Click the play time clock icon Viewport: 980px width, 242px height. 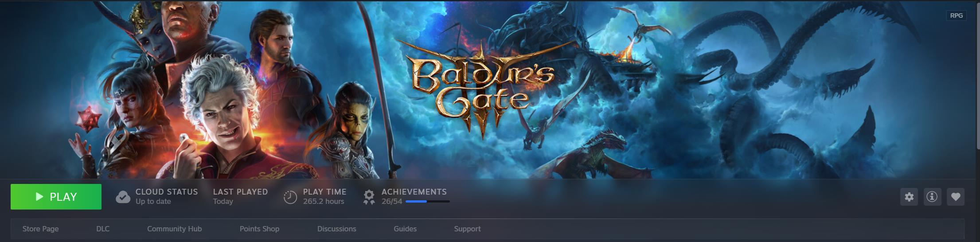pyautogui.click(x=290, y=197)
